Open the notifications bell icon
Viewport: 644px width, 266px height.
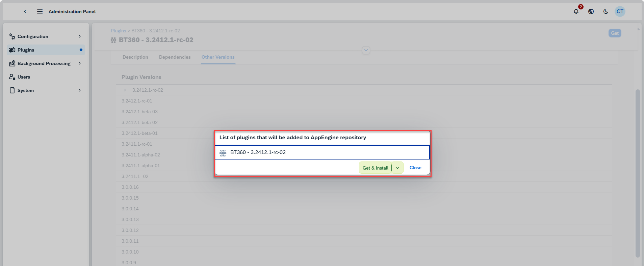tap(576, 11)
